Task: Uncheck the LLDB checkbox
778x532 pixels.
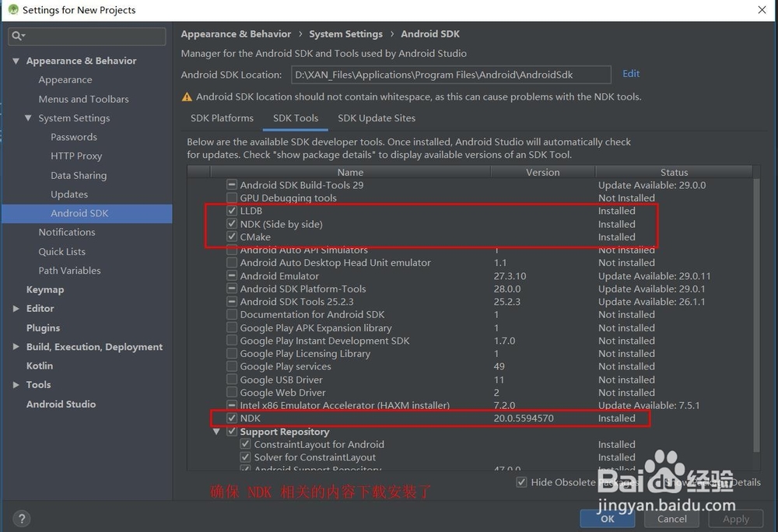Action: tap(231, 210)
